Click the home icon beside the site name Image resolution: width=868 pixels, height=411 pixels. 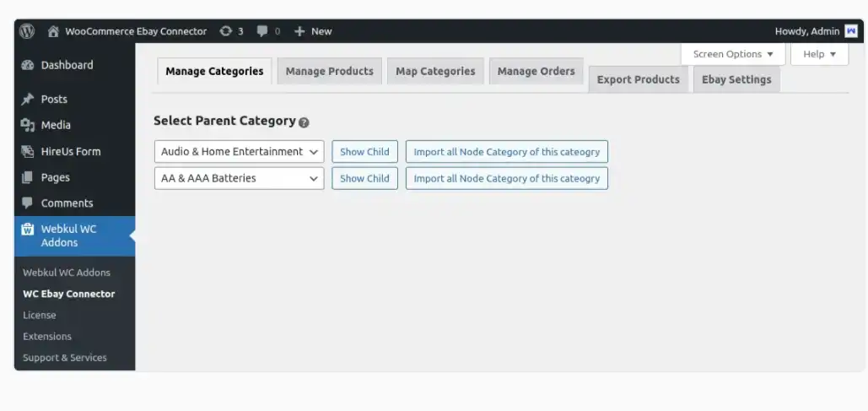(54, 31)
